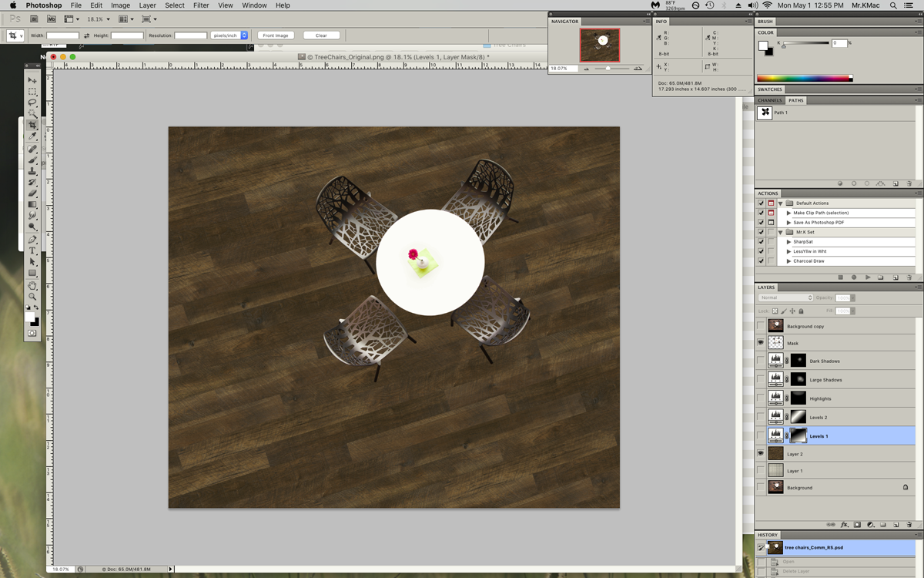Viewport: 924px width, 578px height.
Task: Collapse the Default Actions folder
Action: (x=780, y=203)
